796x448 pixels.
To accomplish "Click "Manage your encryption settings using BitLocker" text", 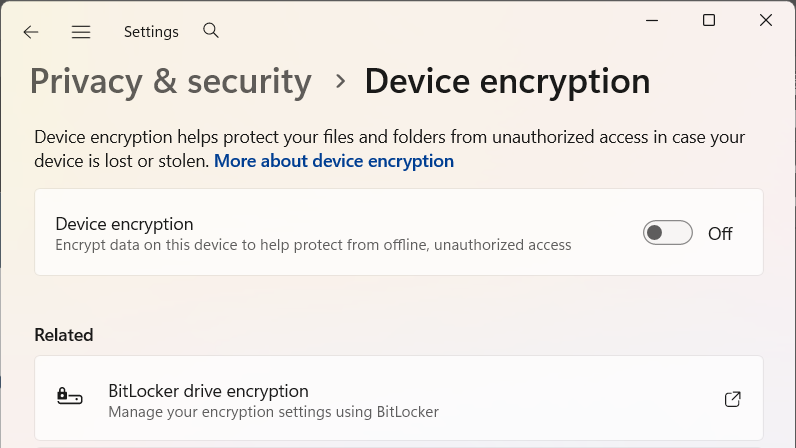I will click(273, 411).
